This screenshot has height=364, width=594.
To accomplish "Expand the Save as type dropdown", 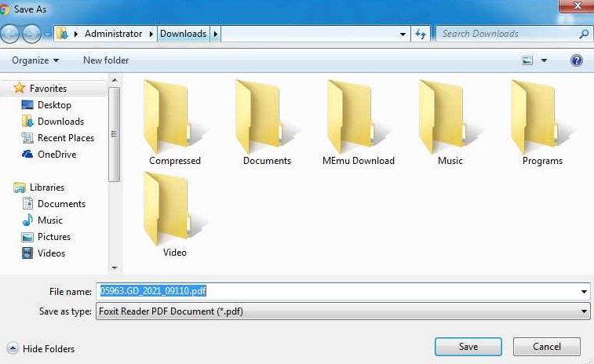I will pos(584,311).
